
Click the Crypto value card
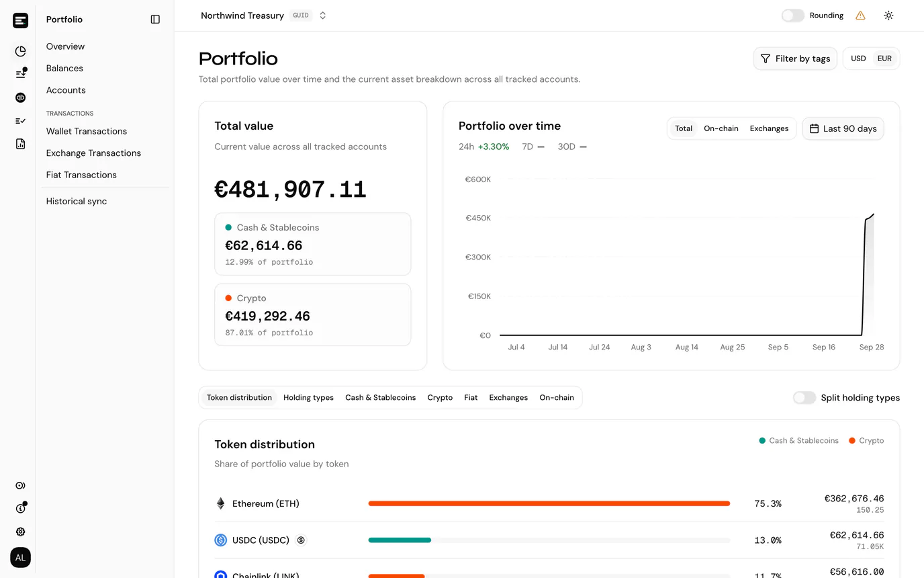click(x=313, y=315)
